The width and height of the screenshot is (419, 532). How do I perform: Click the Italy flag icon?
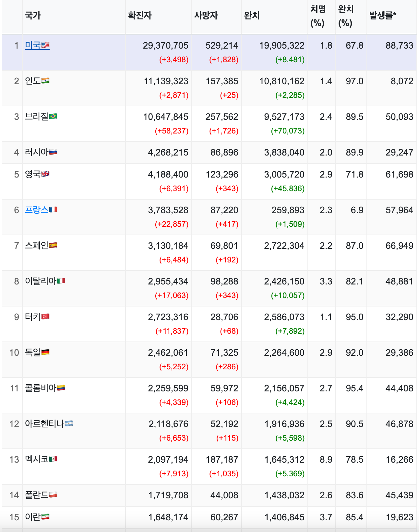[x=61, y=281]
